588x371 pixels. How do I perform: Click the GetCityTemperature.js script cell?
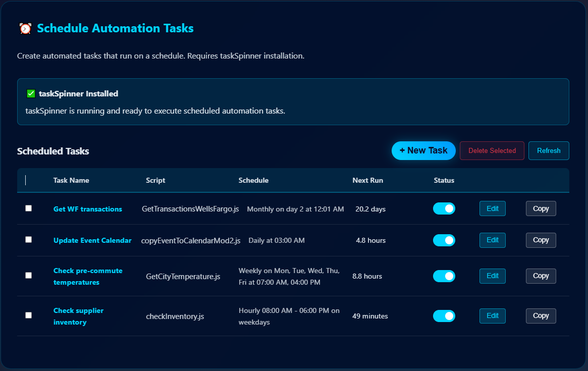pyautogui.click(x=183, y=277)
